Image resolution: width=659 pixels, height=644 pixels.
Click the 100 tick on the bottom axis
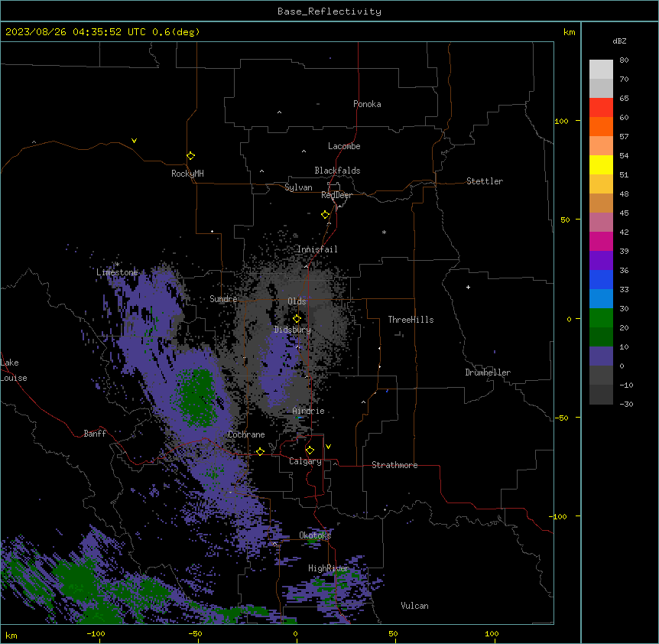click(x=492, y=633)
